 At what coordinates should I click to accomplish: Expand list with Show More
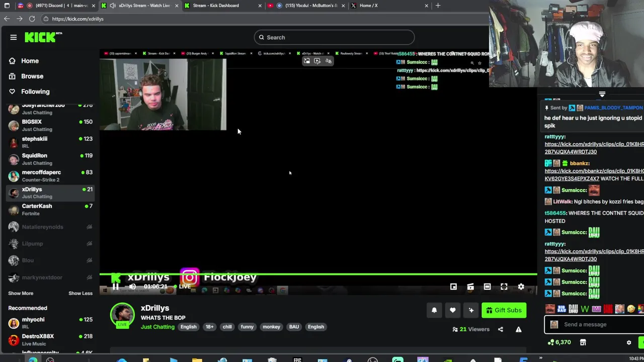coord(21,293)
